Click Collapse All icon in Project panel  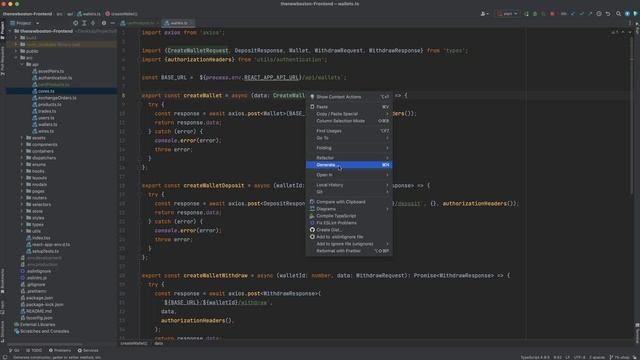[x=93, y=23]
